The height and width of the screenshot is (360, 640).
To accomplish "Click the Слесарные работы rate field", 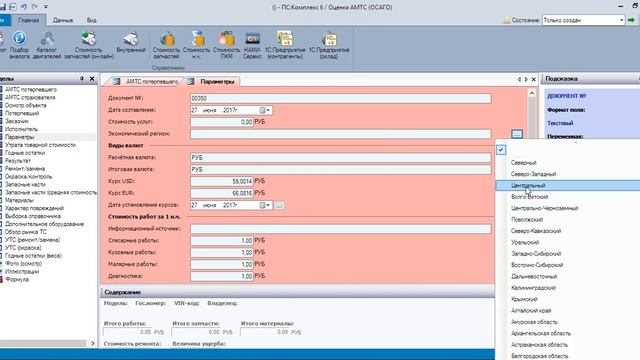I will coord(222,241).
